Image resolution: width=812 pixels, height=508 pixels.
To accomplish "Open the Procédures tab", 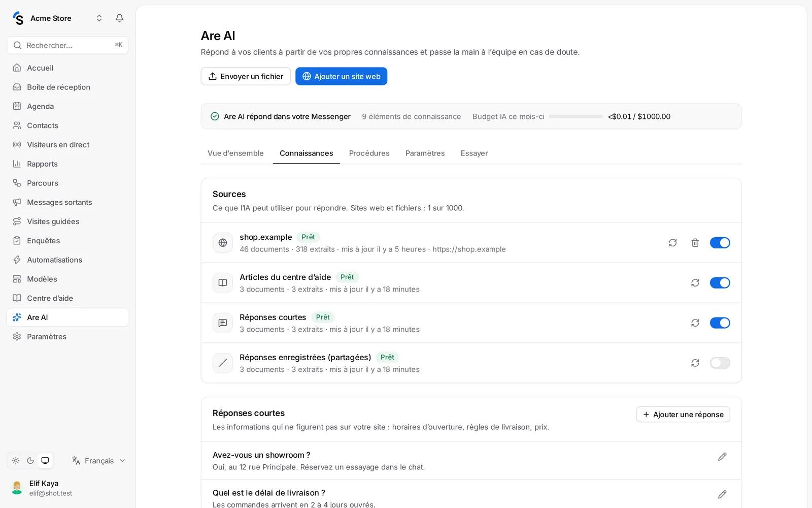I will pyautogui.click(x=369, y=153).
